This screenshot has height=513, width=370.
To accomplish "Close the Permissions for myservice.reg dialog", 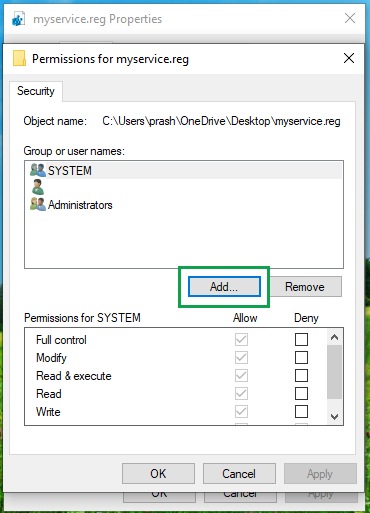I will 349,58.
